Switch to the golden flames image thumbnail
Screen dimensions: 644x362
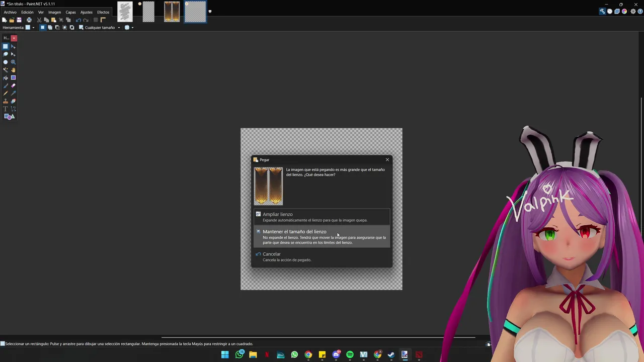[172, 12]
